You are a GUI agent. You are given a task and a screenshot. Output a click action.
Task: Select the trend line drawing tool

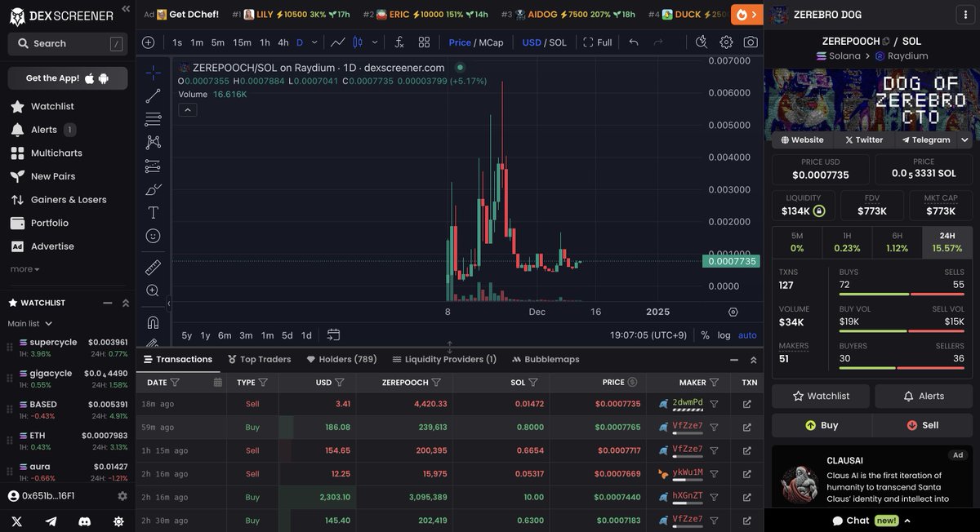pyautogui.click(x=153, y=96)
